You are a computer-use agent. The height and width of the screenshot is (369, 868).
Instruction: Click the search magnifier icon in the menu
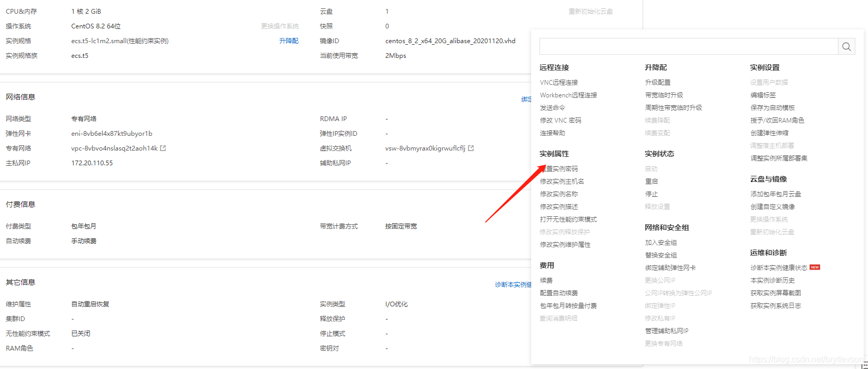click(846, 46)
